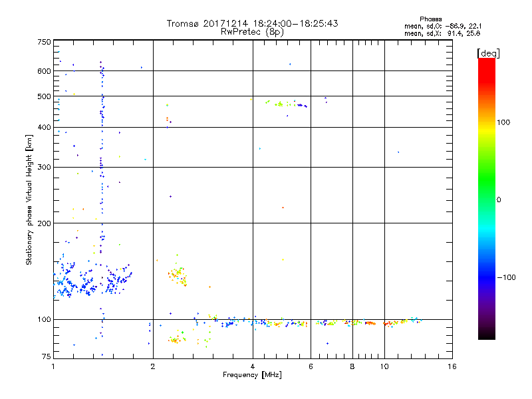Click the y-axis tick label '200'
Viewport: 532px width, 399px height.
pyautogui.click(x=44, y=223)
